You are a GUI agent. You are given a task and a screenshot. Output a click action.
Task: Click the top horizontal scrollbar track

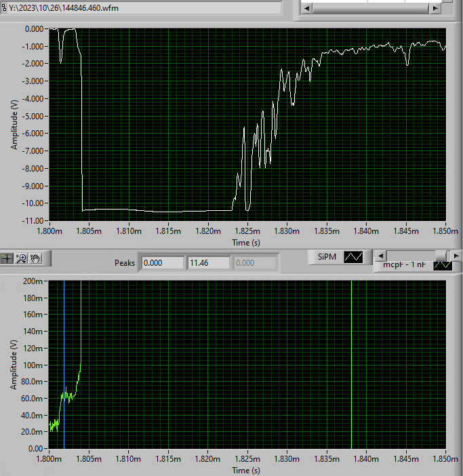coord(371,8)
